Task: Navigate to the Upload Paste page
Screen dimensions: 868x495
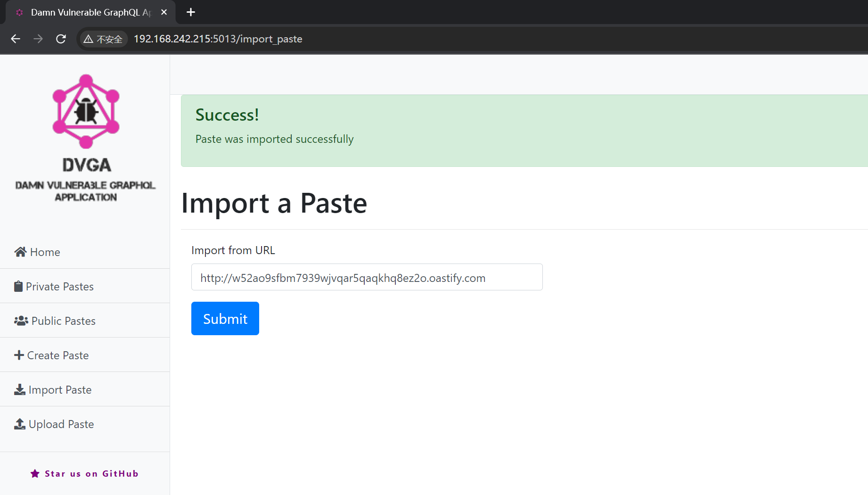Action: point(61,424)
